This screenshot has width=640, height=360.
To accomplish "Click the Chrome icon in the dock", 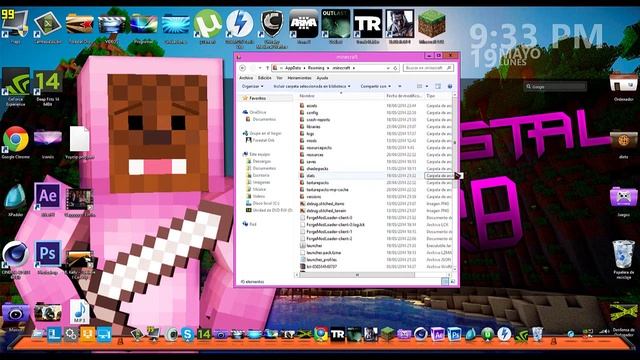I will (321, 334).
